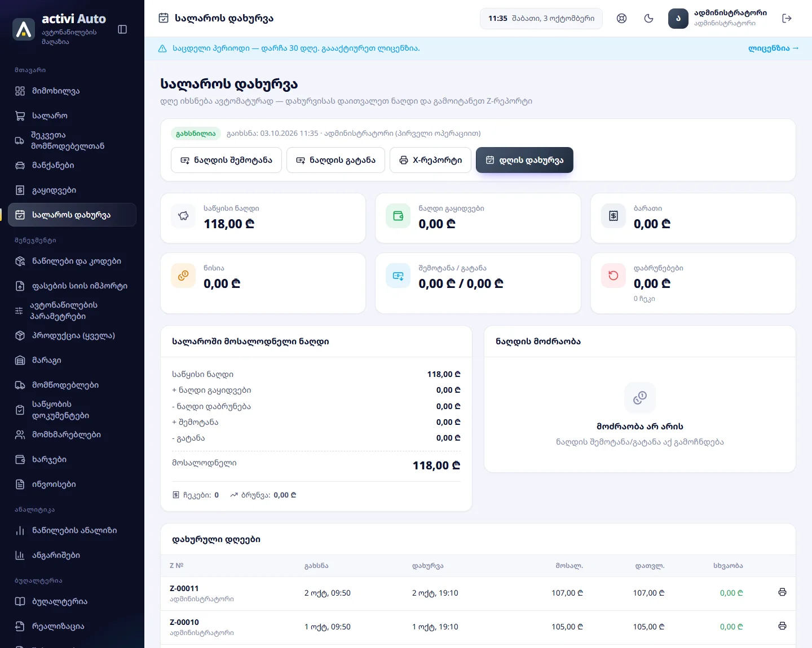Print the Z-00010 report with printer icon
The height and width of the screenshot is (648, 812).
pos(782,626)
